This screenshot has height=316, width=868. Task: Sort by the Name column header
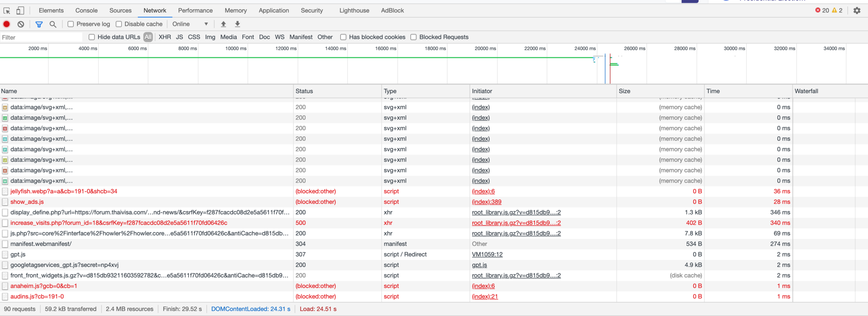click(147, 91)
